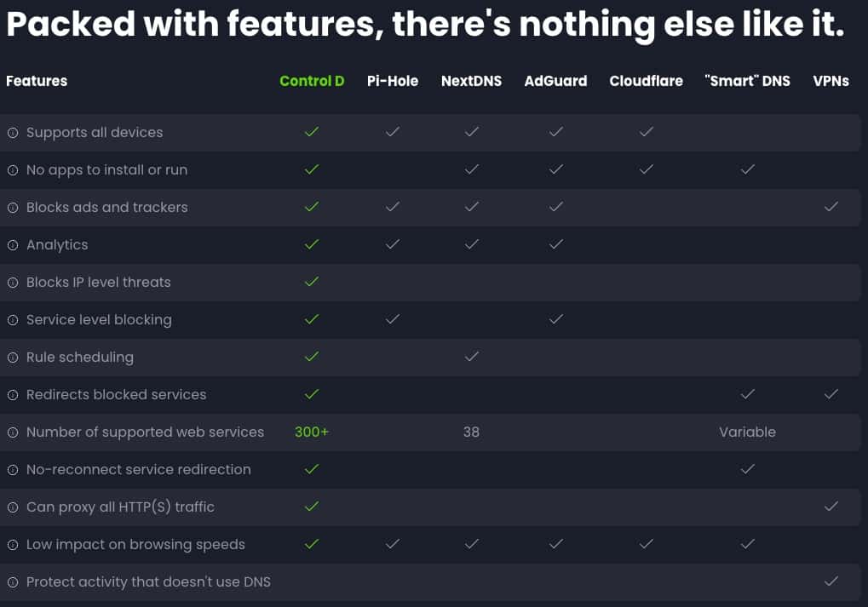Select the NextDNS column header

point(472,81)
